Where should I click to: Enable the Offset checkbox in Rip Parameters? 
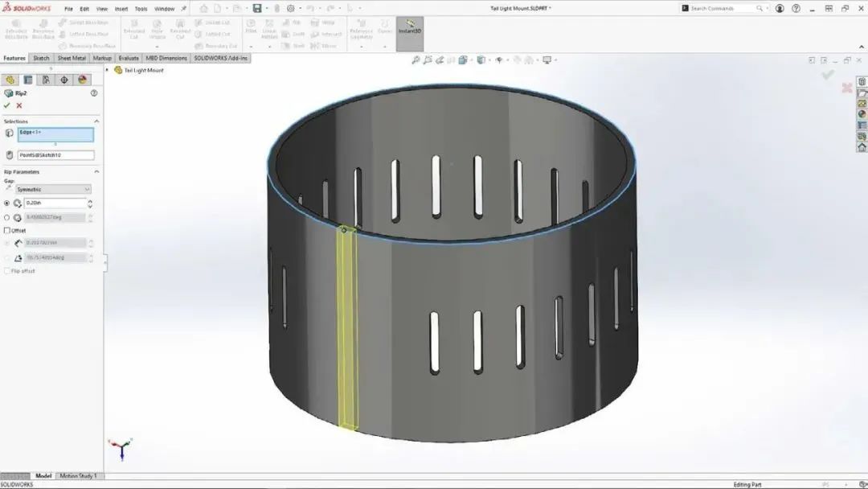point(6,231)
